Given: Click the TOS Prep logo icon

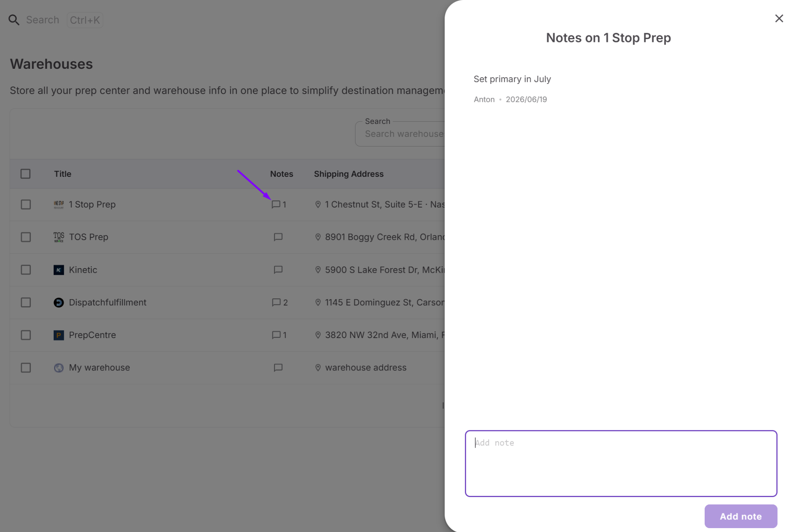Looking at the screenshot, I should 59,237.
